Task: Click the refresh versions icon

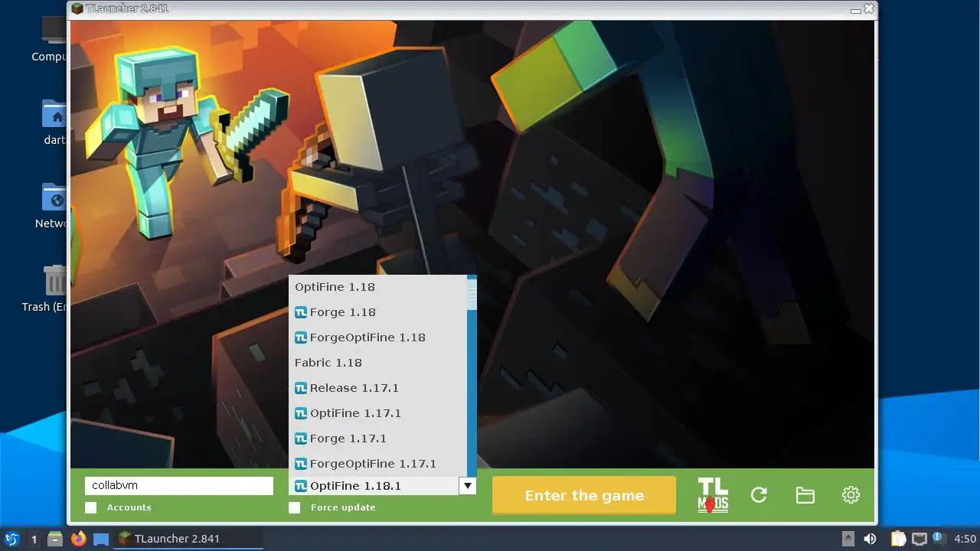Action: [759, 495]
